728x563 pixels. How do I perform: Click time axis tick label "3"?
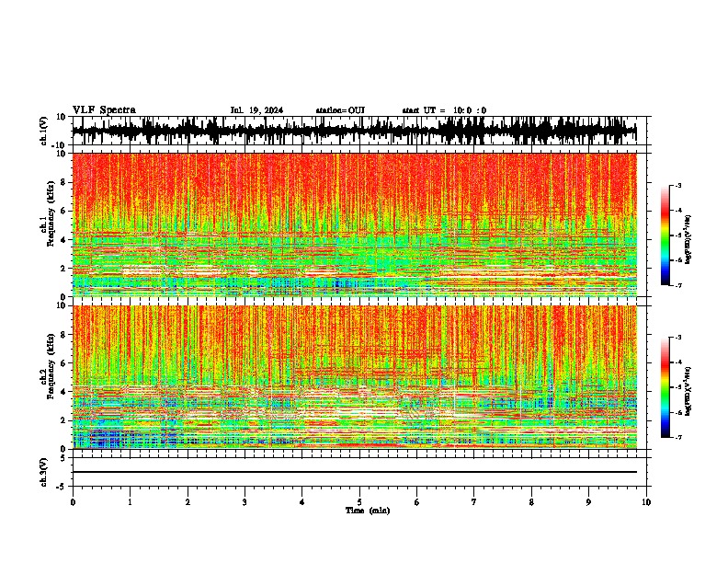pos(245,502)
